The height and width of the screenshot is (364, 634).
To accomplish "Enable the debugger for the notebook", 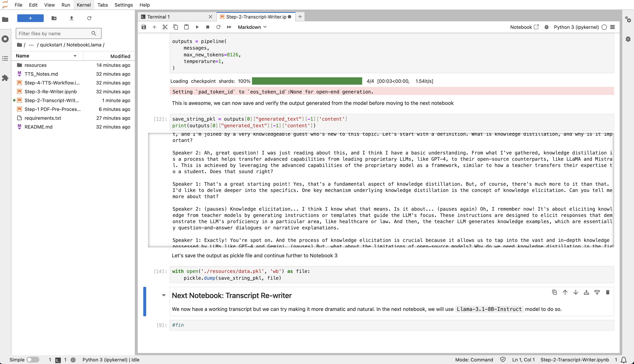I will [547, 27].
